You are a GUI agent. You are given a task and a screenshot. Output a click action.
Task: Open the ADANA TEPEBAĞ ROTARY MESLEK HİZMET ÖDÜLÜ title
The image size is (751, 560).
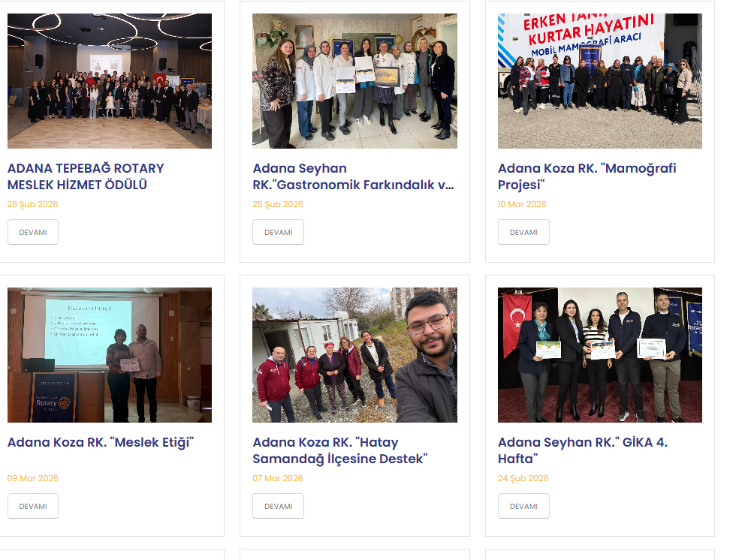[x=86, y=176]
